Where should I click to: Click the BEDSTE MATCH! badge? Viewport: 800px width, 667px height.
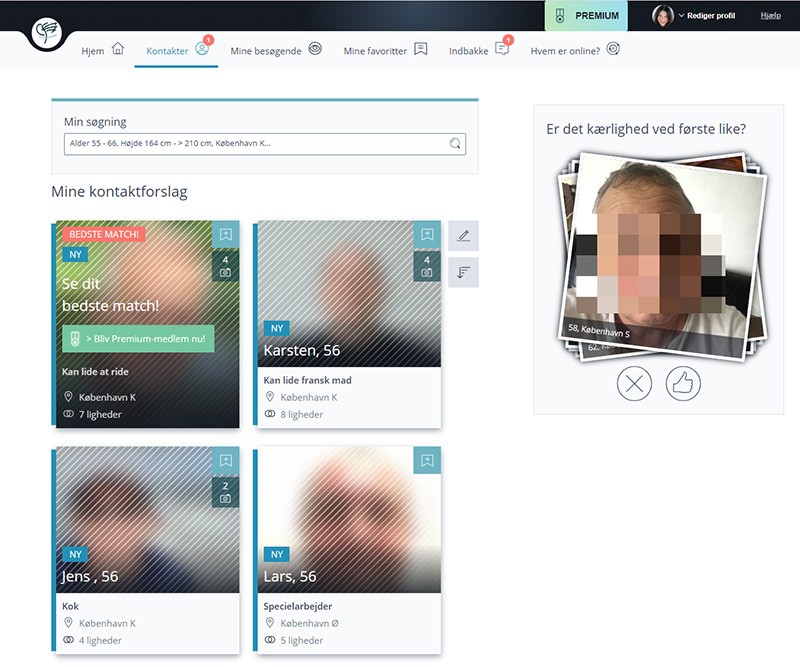click(x=104, y=234)
